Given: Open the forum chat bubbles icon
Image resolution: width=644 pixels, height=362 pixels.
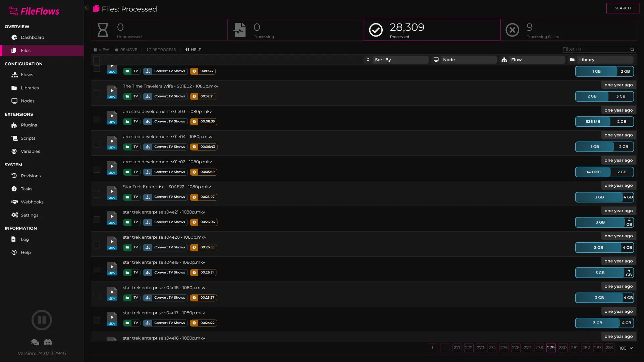Looking at the screenshot, I should [35, 342].
